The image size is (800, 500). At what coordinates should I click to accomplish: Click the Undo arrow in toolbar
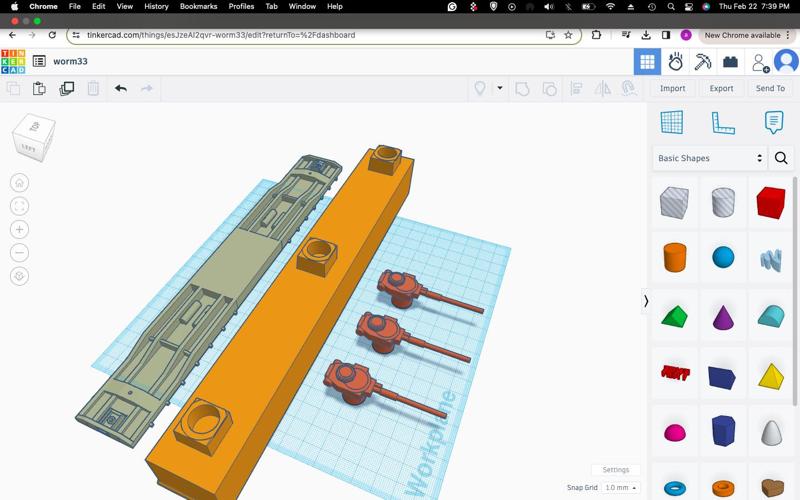[121, 88]
